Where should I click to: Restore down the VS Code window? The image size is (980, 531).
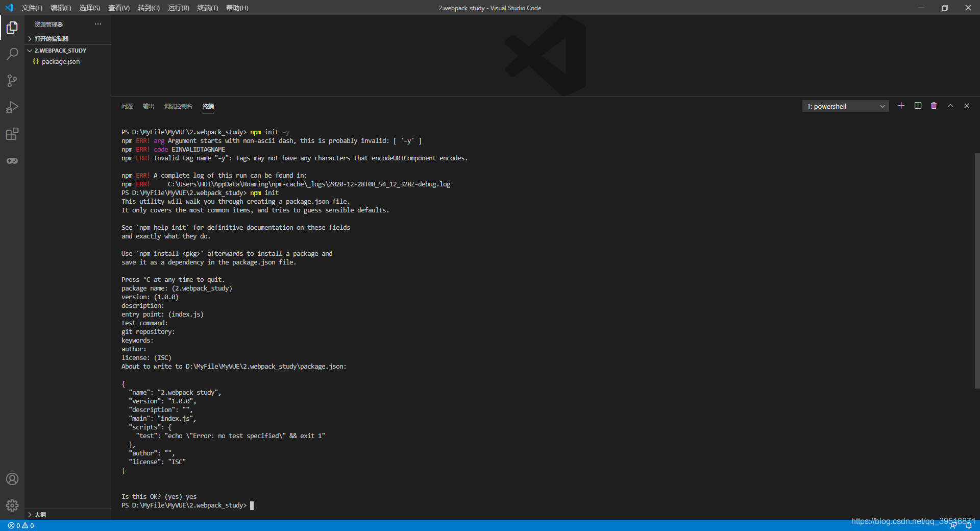click(945, 8)
